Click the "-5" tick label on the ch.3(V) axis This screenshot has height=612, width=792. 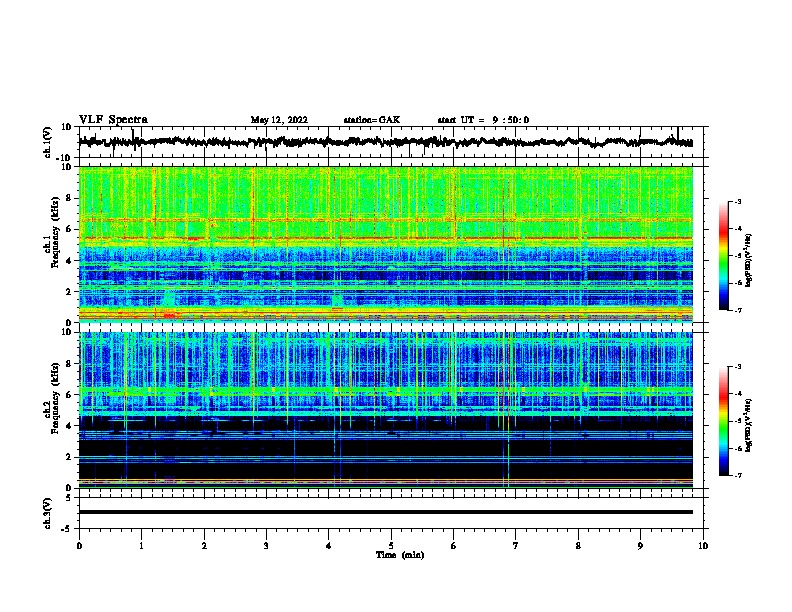(68, 529)
